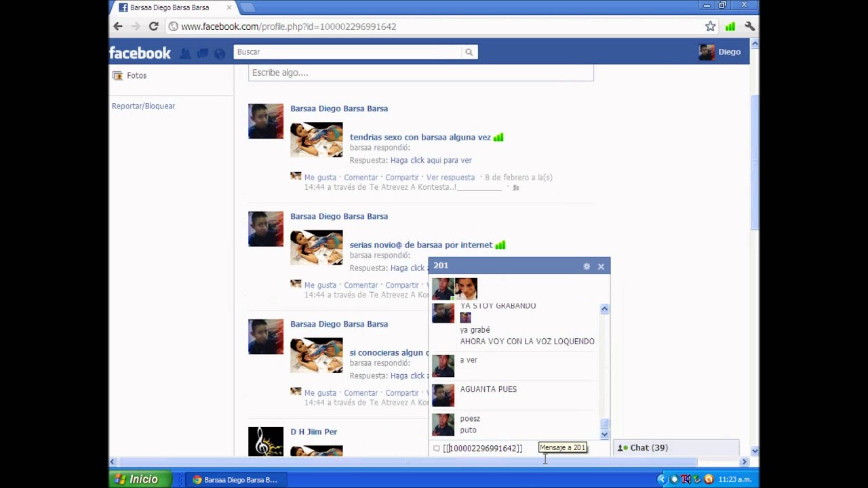Select Chrome taskbar button Barsaa Diego
This screenshot has width=868, height=488.
tap(237, 480)
